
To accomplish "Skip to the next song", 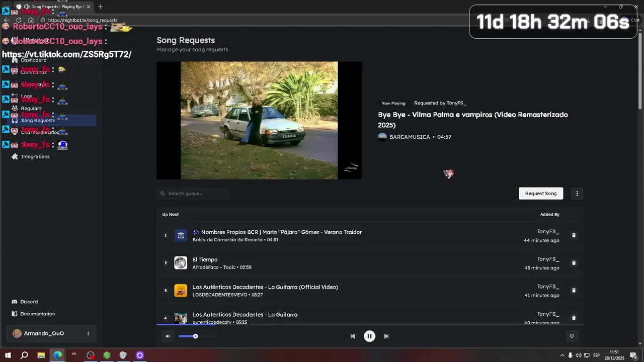I will click(x=386, y=336).
